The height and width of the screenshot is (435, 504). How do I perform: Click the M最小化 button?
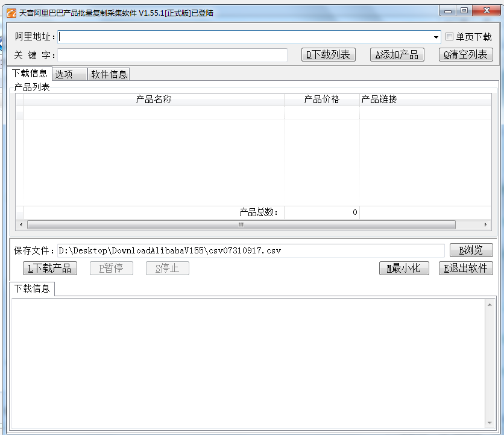coord(404,268)
